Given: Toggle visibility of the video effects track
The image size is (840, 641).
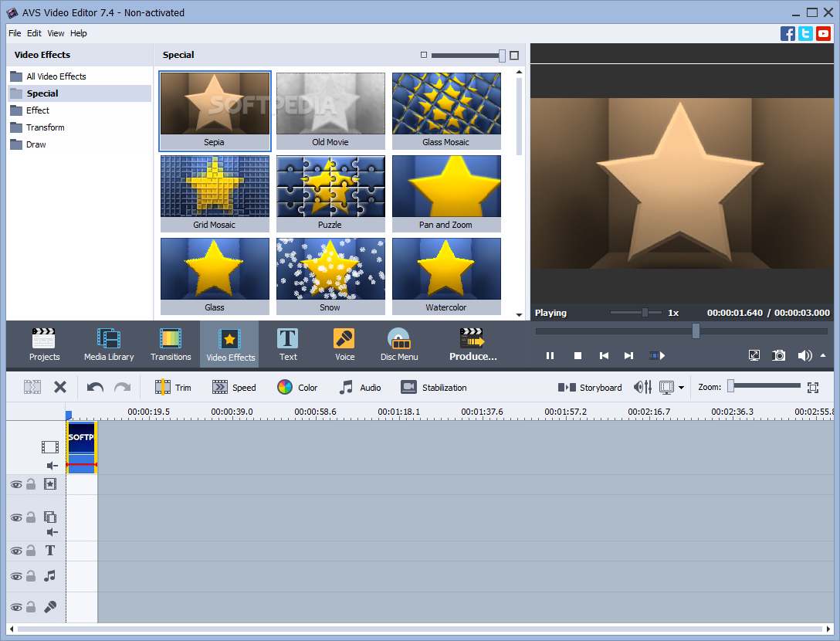Looking at the screenshot, I should click(x=16, y=484).
